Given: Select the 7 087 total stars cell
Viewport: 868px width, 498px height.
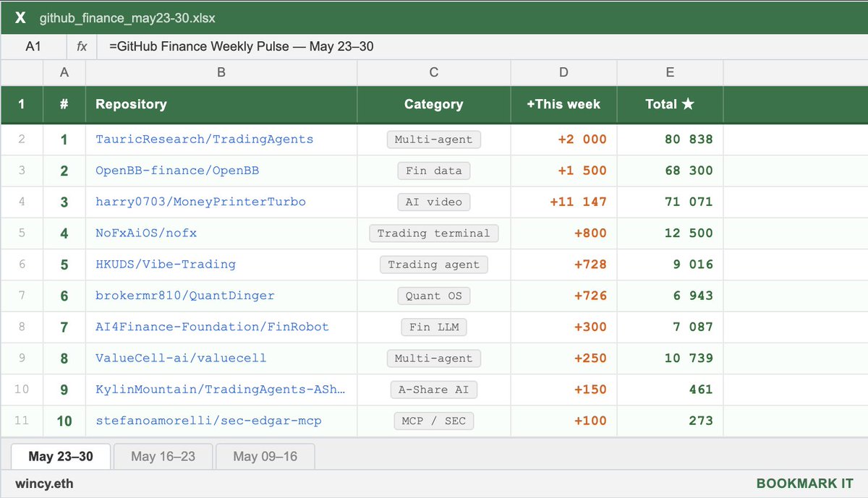Looking at the screenshot, I should point(670,327).
